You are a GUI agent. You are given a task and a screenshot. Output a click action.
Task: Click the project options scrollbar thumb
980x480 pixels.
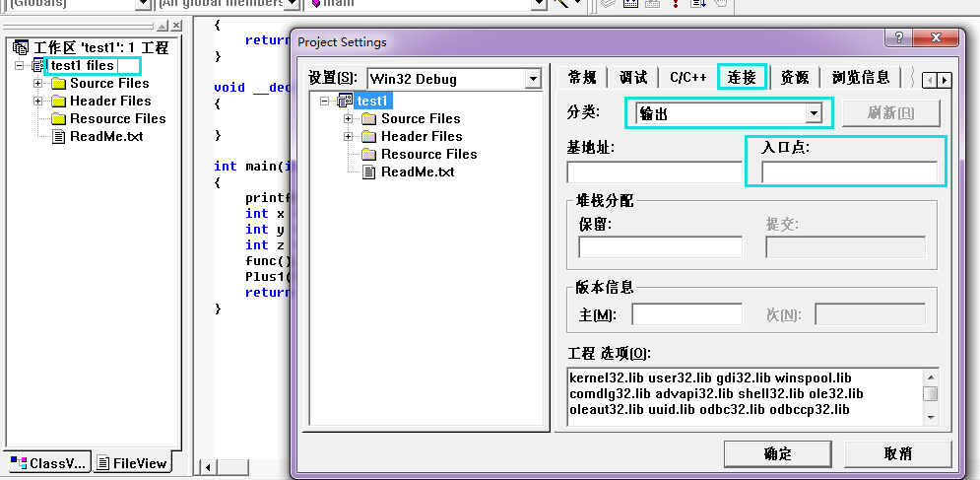(x=931, y=393)
